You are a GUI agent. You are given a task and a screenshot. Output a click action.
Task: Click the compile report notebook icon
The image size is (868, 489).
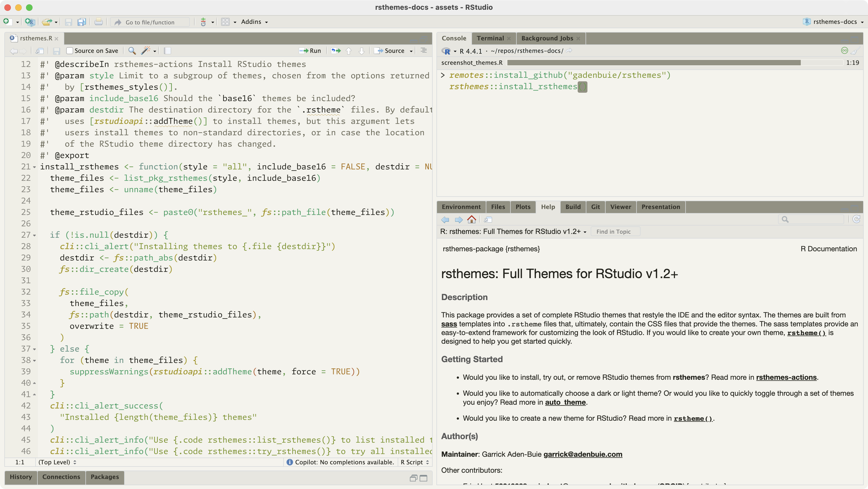(168, 50)
